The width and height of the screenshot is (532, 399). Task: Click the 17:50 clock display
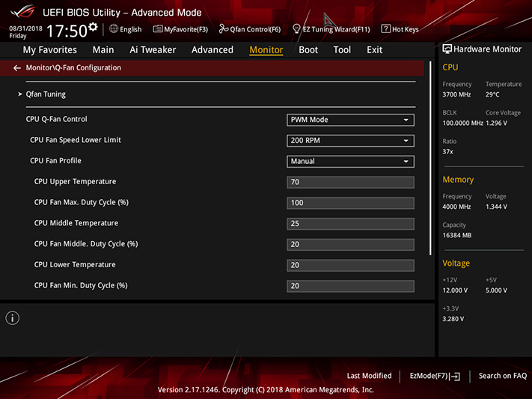pos(67,31)
